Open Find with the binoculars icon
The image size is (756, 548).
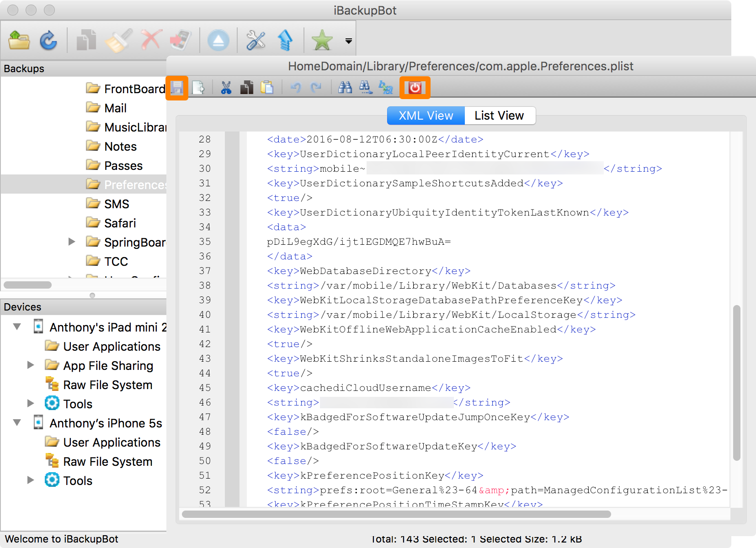[x=345, y=88]
